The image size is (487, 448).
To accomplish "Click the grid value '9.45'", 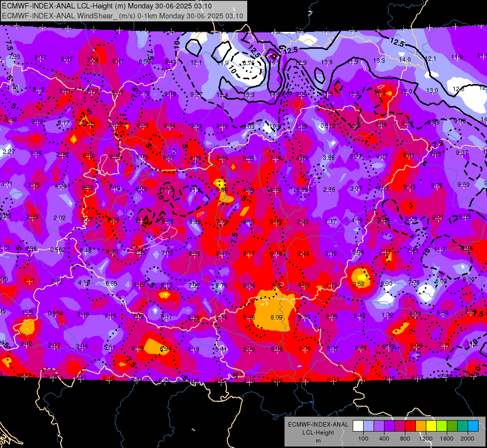I will click(x=410, y=187).
